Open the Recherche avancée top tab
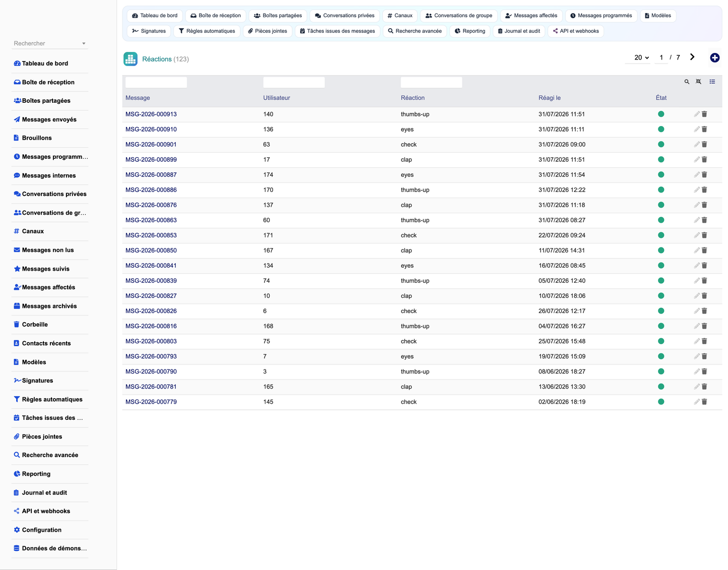Screen dimensions: 728x570 click(415, 31)
